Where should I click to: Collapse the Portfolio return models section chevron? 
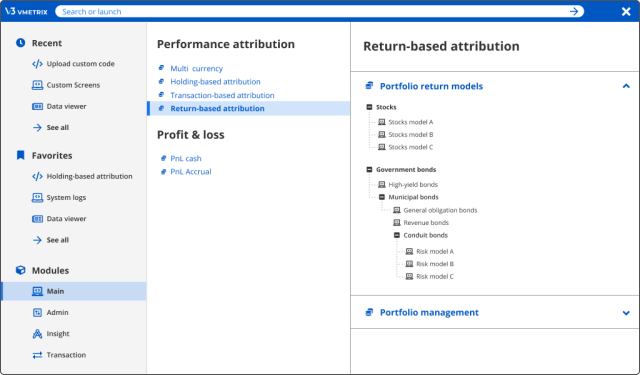[x=626, y=86]
